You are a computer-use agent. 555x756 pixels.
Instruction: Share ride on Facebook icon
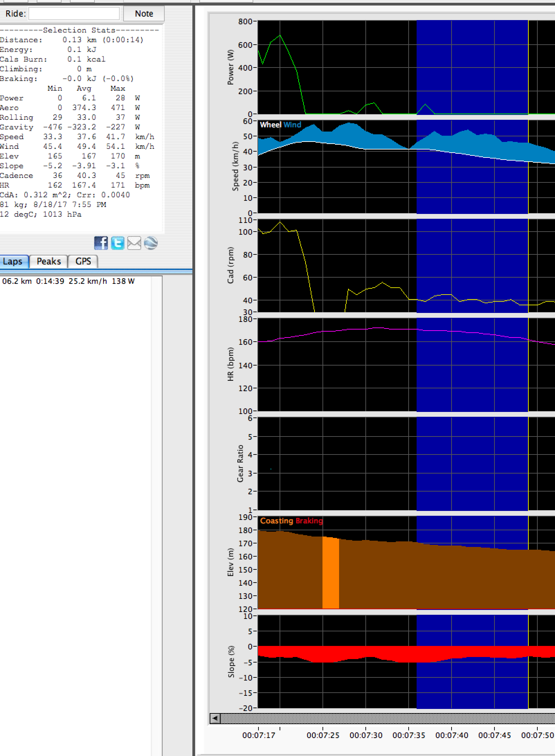[101, 243]
